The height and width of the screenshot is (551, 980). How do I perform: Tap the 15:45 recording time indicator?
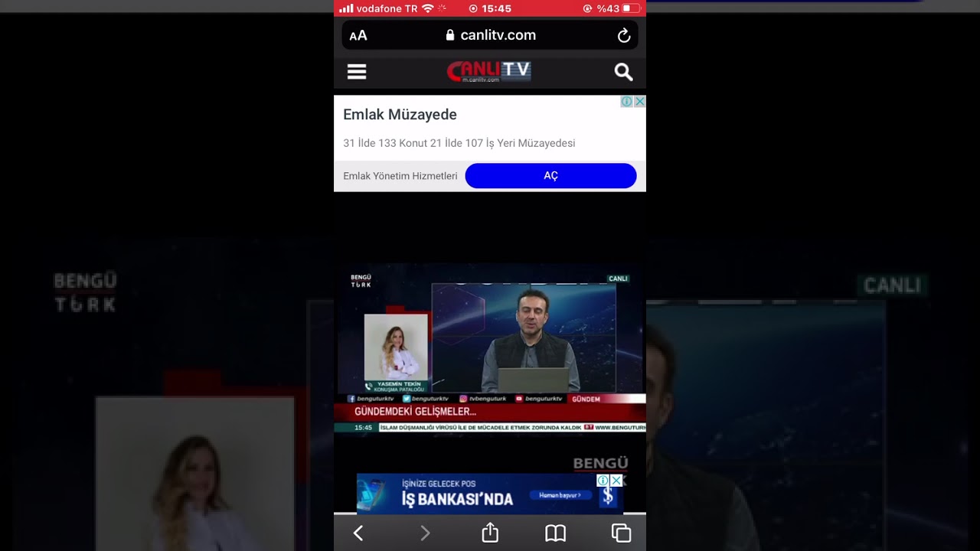(x=490, y=8)
